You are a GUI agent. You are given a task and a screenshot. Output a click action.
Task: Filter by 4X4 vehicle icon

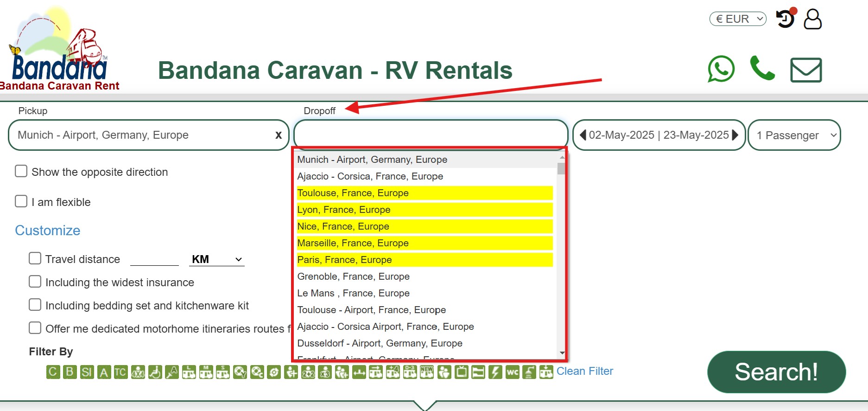point(138,372)
